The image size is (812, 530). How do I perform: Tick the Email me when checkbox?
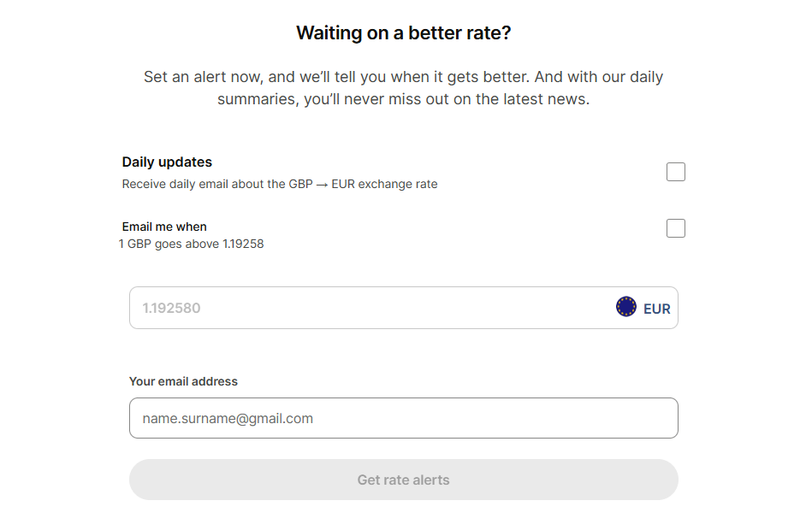tap(676, 228)
